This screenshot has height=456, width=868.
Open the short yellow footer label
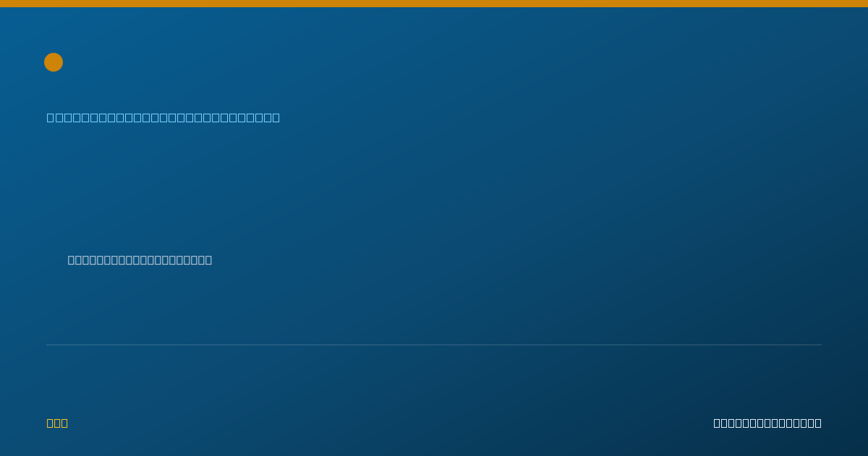click(57, 423)
